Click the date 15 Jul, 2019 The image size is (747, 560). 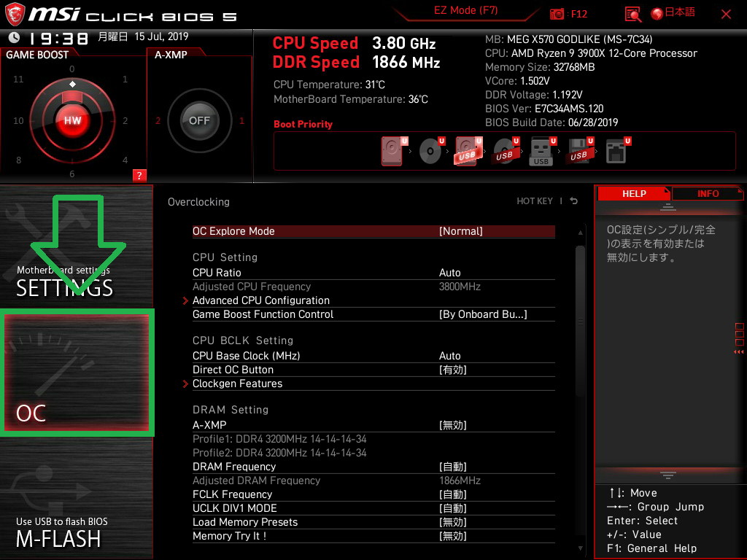click(x=161, y=36)
